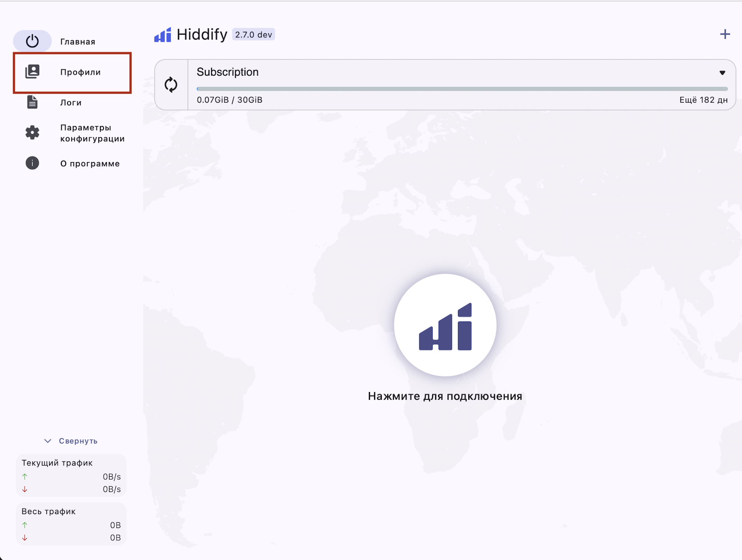Click the Весь трафик stats card

tap(71, 524)
